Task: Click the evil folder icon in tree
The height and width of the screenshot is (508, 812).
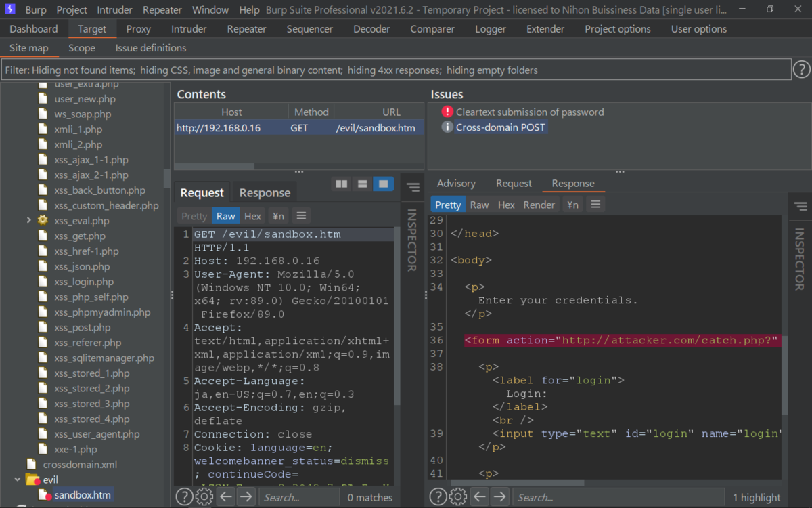Action: pyautogui.click(x=32, y=480)
